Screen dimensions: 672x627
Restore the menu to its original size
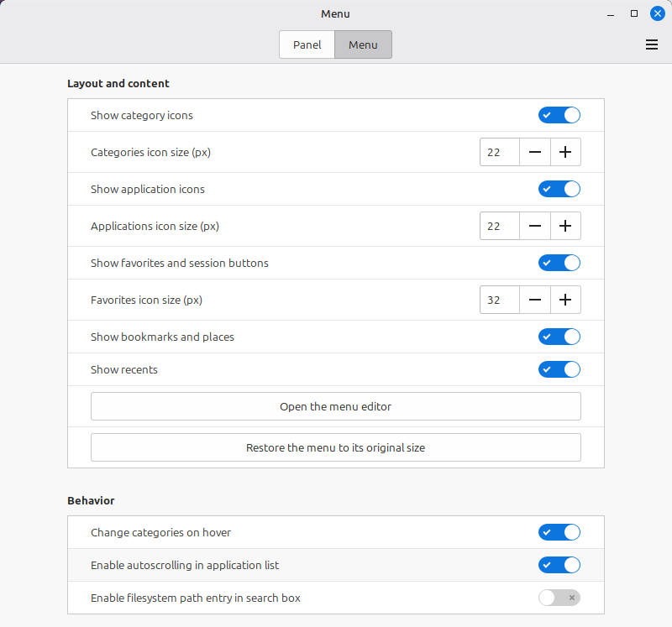tap(335, 447)
